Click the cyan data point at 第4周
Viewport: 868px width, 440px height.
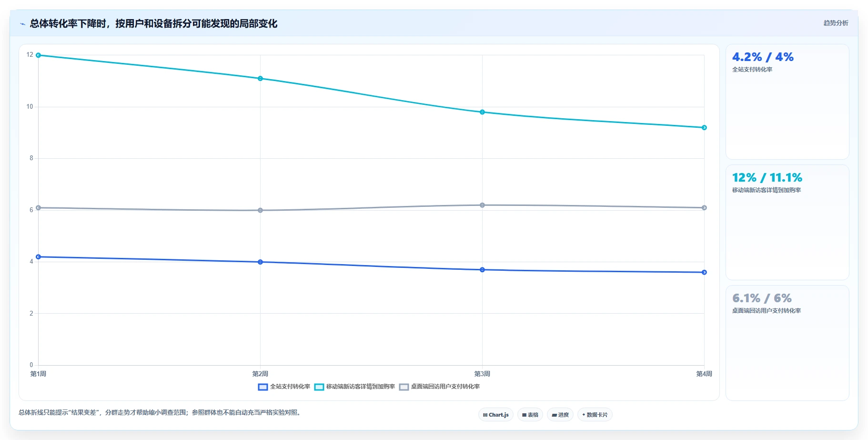(704, 128)
